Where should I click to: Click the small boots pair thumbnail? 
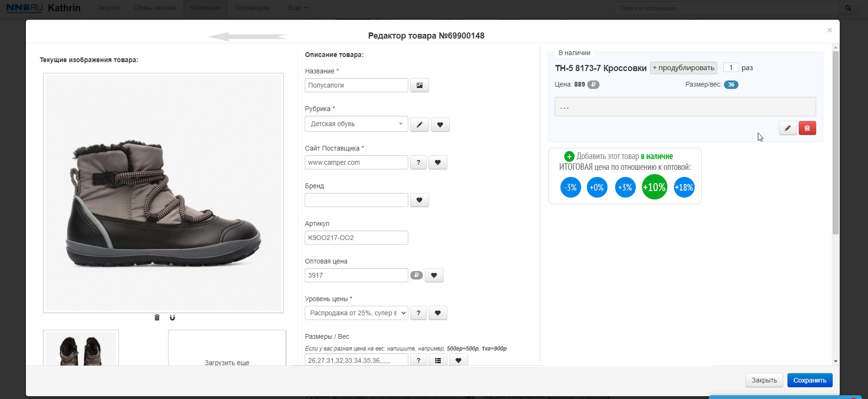pyautogui.click(x=81, y=349)
